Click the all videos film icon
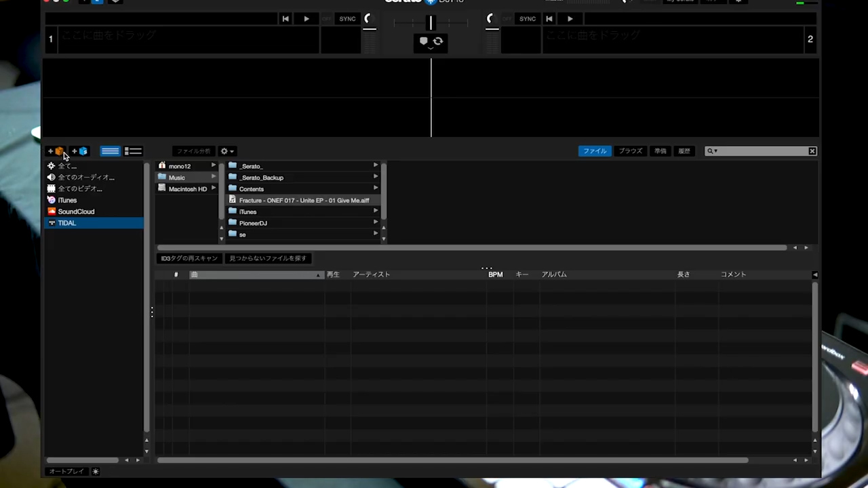868x488 pixels. click(x=52, y=189)
